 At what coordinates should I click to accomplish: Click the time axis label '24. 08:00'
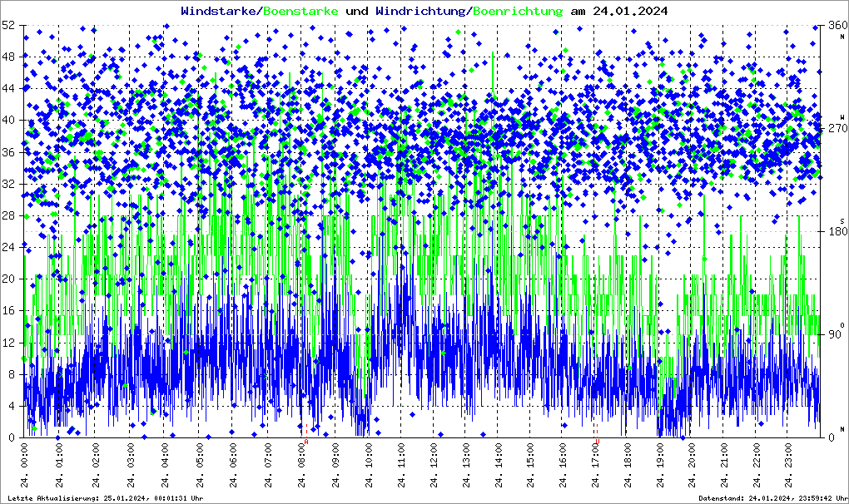301,465
